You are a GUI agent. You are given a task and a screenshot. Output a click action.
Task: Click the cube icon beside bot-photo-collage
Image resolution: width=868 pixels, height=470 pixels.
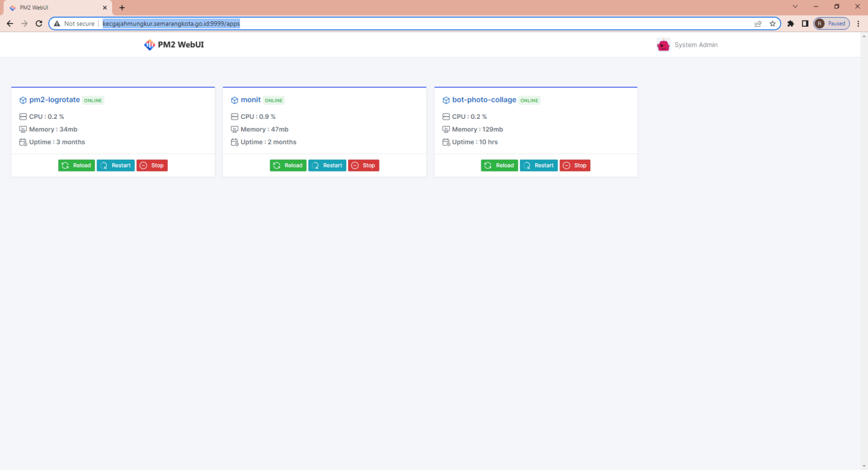pos(446,100)
